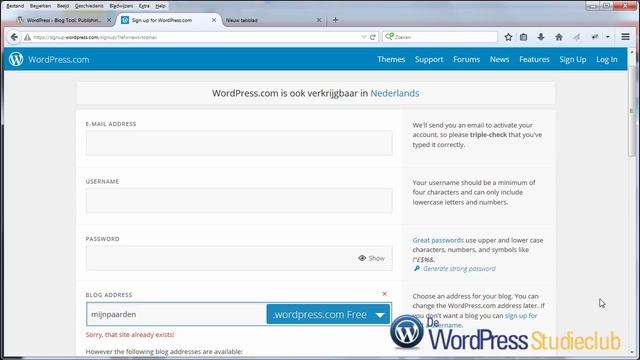Image resolution: width=640 pixels, height=360 pixels.
Task: Click the browser back arrow button
Action: tap(14, 37)
